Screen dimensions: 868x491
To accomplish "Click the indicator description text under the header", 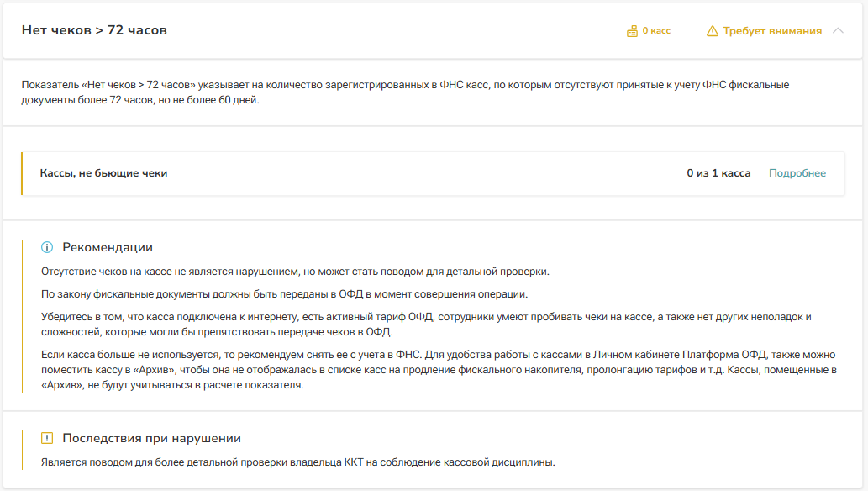I will pyautogui.click(x=403, y=92).
